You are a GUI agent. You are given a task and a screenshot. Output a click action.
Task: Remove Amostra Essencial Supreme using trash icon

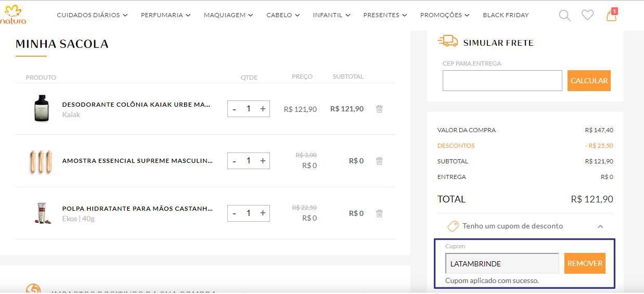pyautogui.click(x=379, y=161)
